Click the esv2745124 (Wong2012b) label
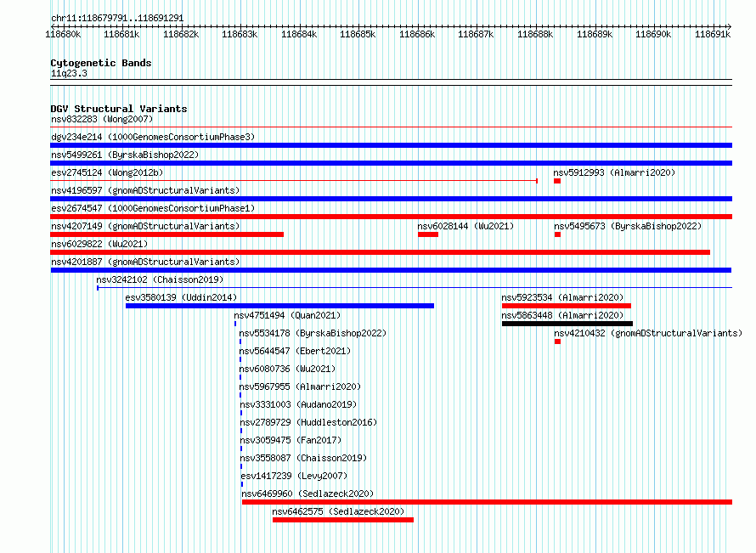The image size is (756, 553). click(x=107, y=172)
